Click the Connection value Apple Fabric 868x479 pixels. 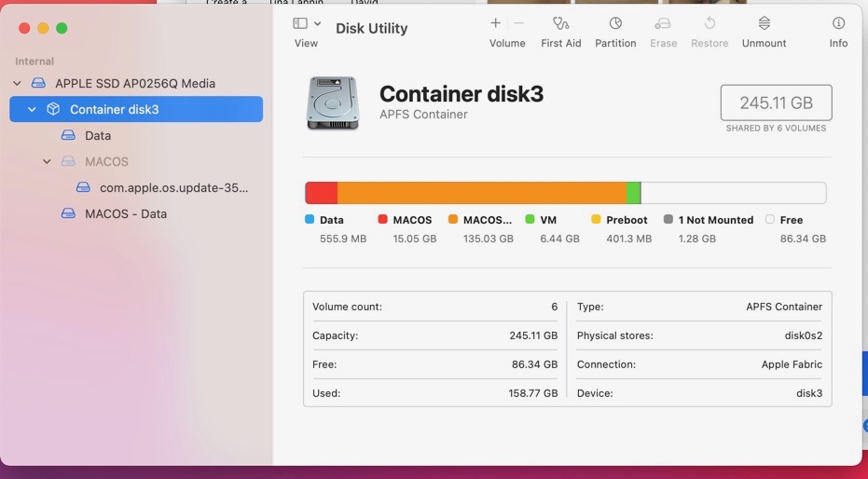tap(792, 364)
